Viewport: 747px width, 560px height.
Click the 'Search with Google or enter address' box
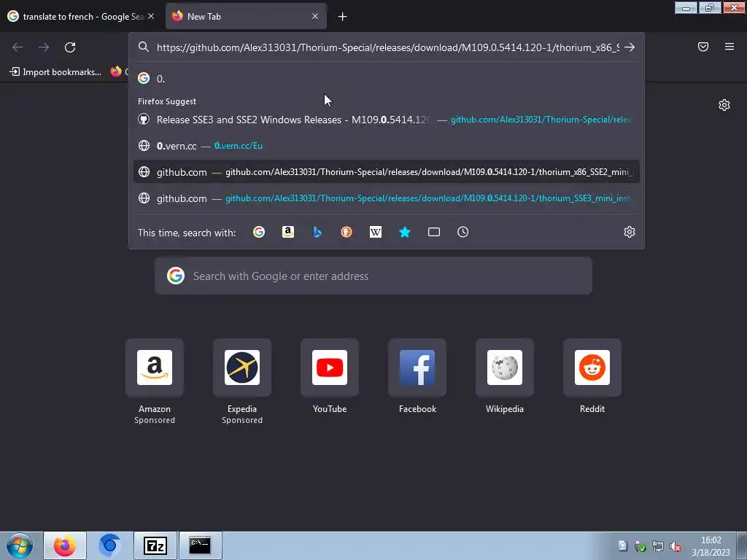click(x=373, y=276)
